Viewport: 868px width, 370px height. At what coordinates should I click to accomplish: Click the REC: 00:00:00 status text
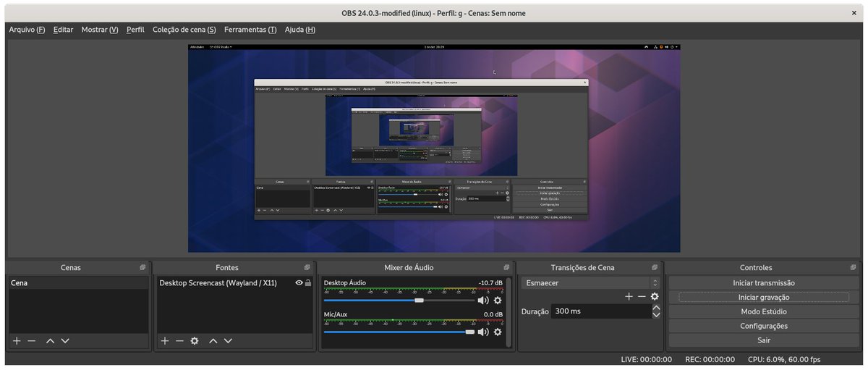tap(710, 359)
